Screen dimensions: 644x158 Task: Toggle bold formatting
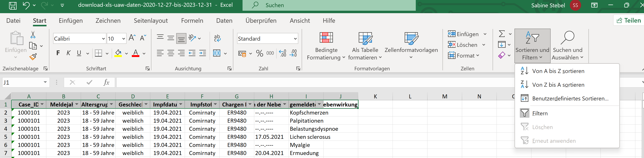[x=58, y=53]
